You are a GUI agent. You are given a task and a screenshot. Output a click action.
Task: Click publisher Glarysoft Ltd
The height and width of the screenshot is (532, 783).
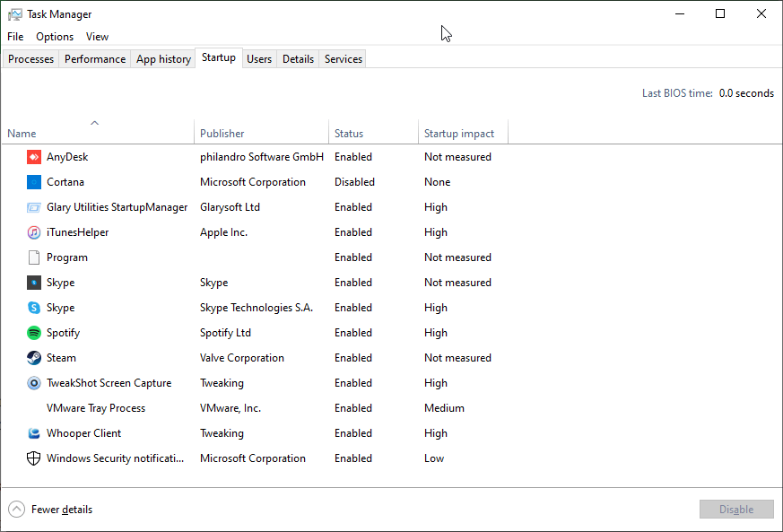tap(230, 207)
